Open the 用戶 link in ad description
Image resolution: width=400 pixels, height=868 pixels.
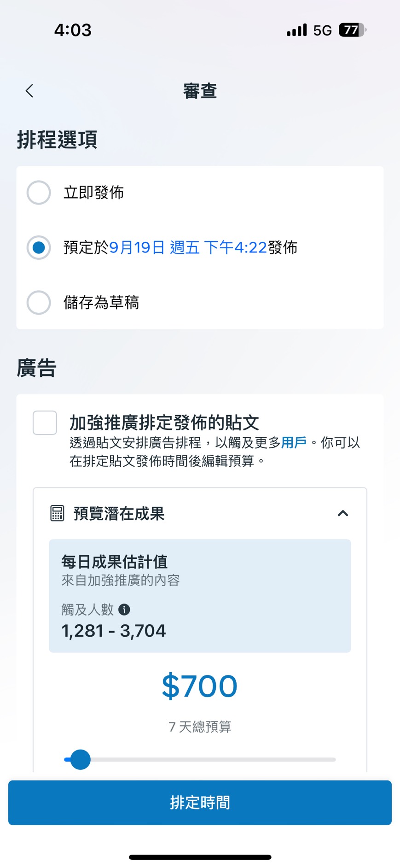click(x=294, y=443)
